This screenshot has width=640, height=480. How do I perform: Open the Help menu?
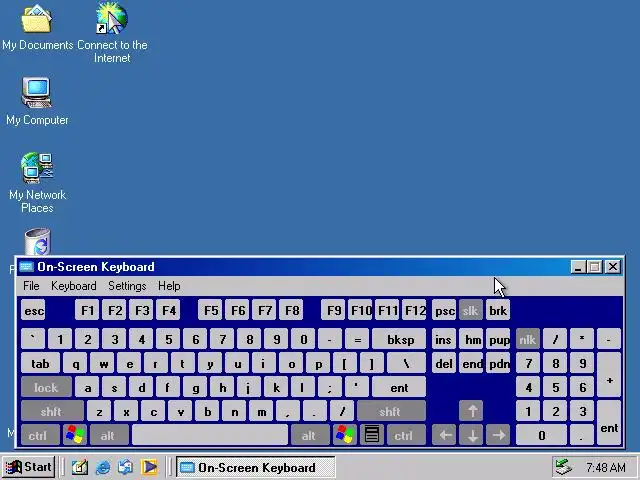coord(169,286)
